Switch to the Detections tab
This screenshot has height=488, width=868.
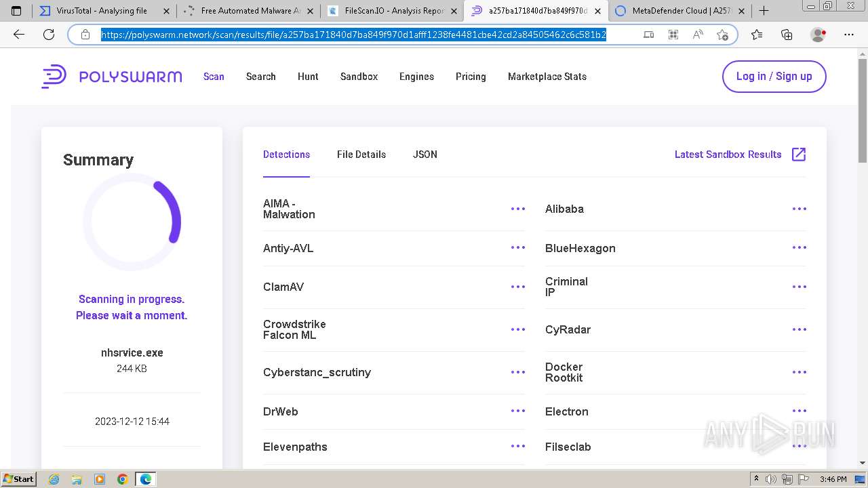tap(286, 155)
